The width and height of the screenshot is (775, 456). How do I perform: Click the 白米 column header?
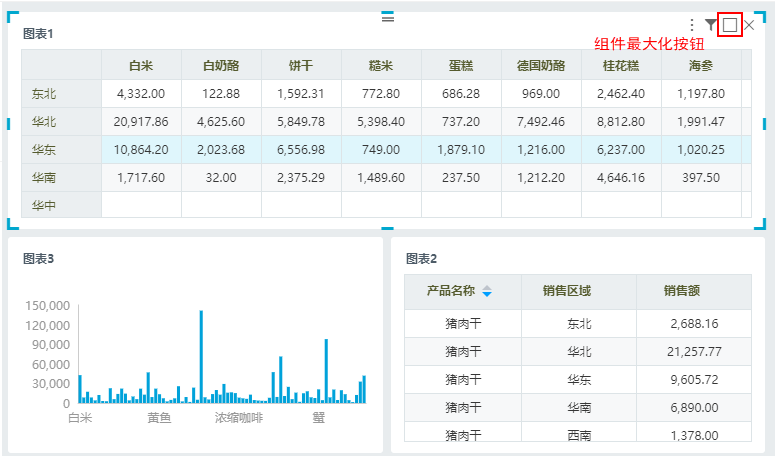point(141,66)
